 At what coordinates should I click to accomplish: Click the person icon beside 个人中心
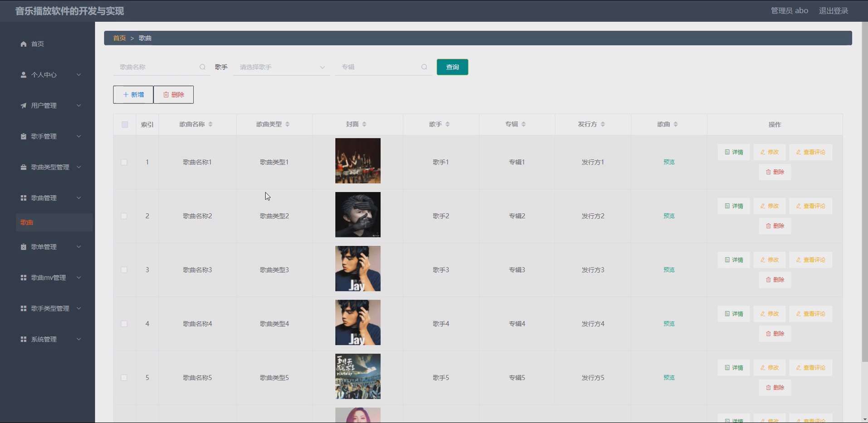pos(24,75)
